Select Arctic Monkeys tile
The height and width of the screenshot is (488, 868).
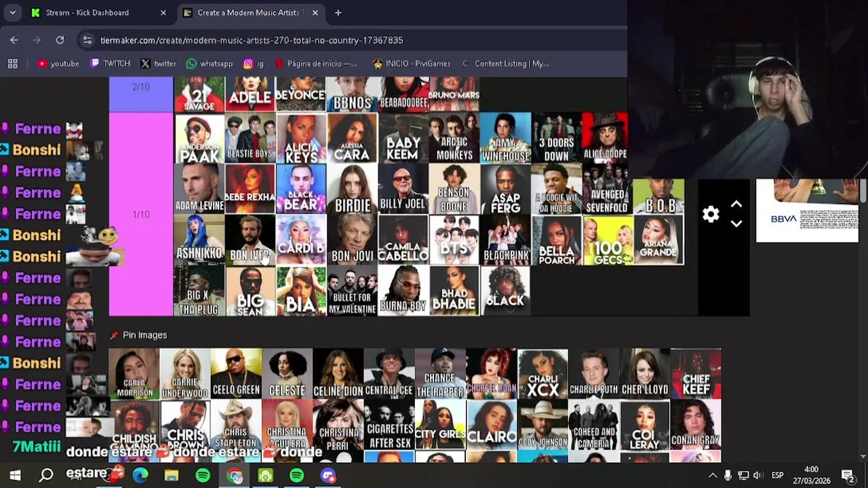[454, 139]
